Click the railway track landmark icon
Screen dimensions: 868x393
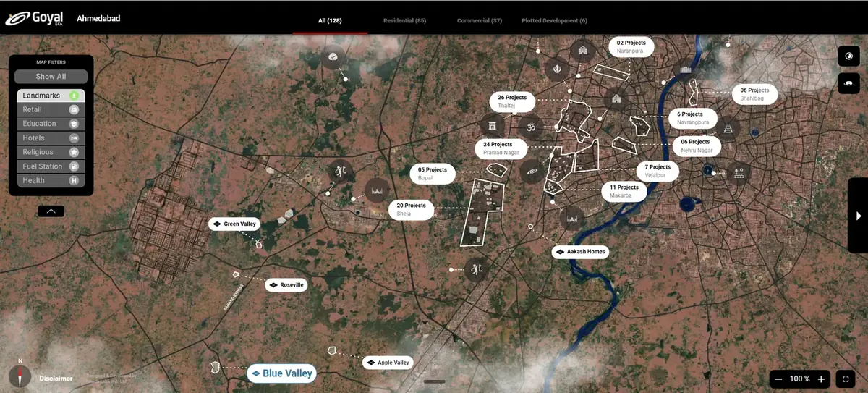point(727,129)
